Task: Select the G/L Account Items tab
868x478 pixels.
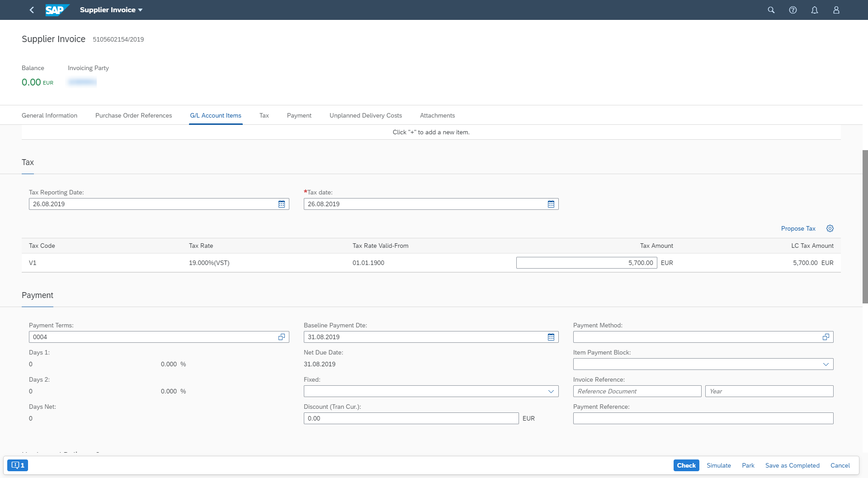Action: (216, 115)
